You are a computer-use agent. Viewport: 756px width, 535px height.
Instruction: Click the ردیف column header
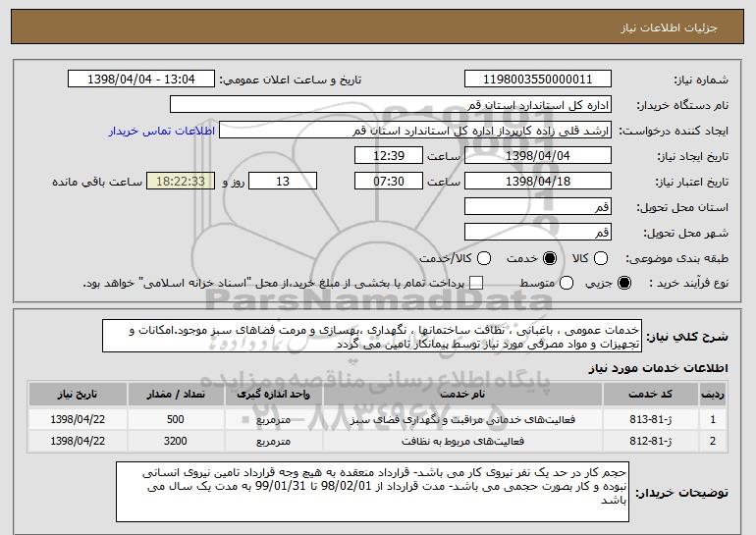point(713,395)
